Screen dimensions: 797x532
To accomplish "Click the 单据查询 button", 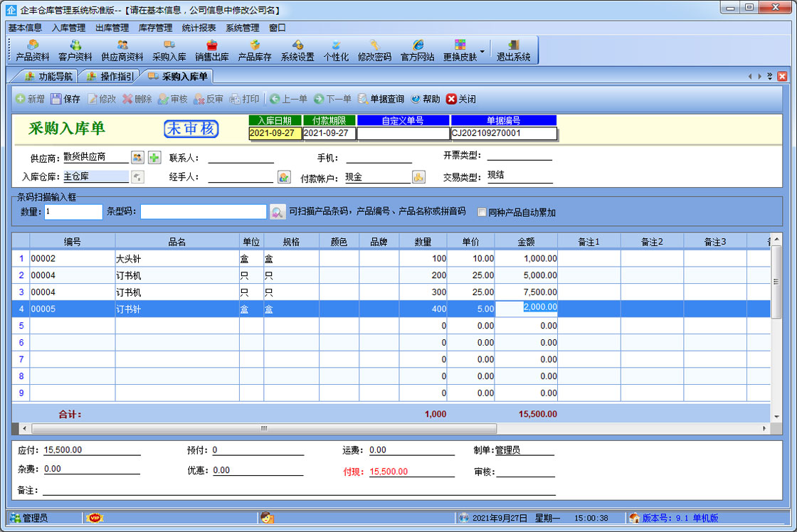I will pyautogui.click(x=381, y=99).
